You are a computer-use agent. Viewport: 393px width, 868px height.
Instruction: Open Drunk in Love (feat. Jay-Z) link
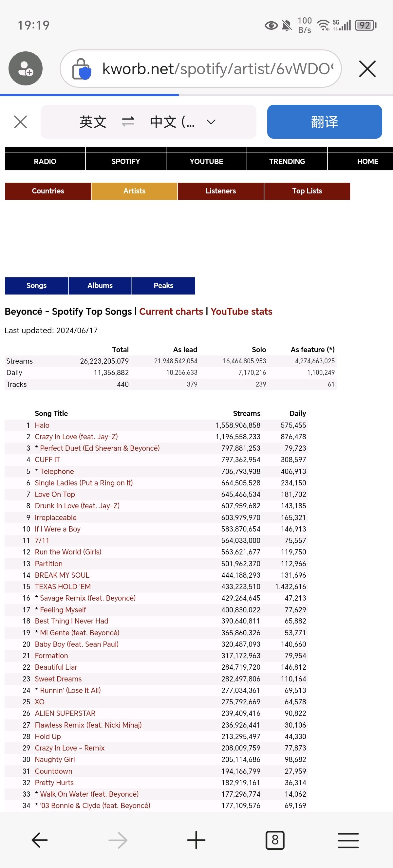pyautogui.click(x=77, y=506)
